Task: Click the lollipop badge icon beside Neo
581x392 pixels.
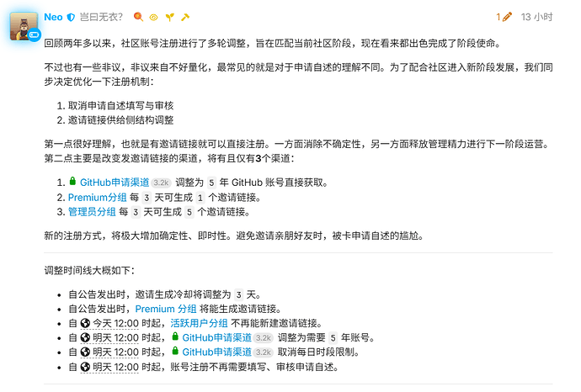Action: point(138,17)
